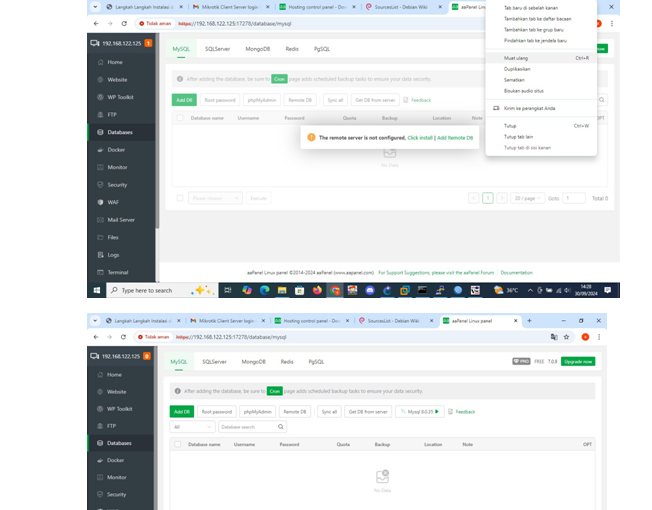652x510 pixels.
Task: Click translate page icon in lower address bar
Action: click(554, 337)
